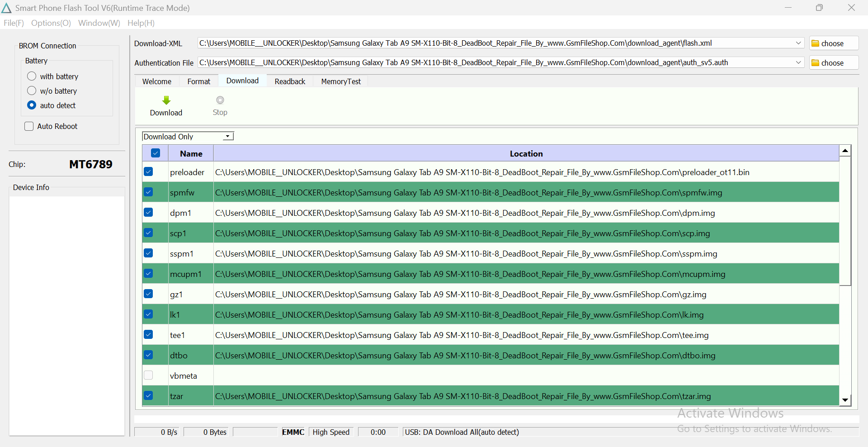
Task: Click the green Download arrow icon
Action: point(166,100)
